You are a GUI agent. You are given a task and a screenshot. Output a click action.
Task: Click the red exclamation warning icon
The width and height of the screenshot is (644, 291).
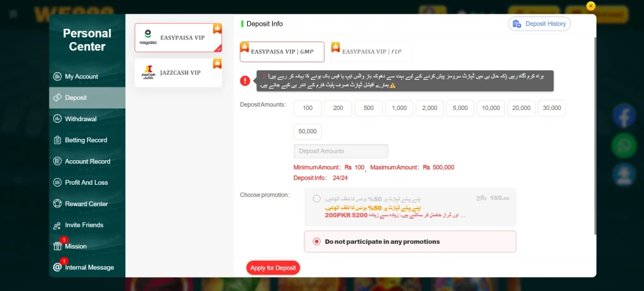[x=245, y=81]
